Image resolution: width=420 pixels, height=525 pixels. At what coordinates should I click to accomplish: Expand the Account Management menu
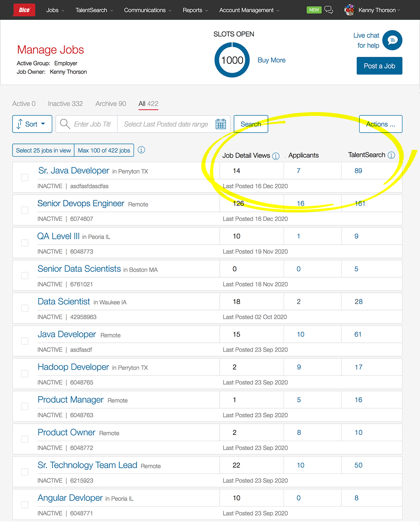(249, 10)
